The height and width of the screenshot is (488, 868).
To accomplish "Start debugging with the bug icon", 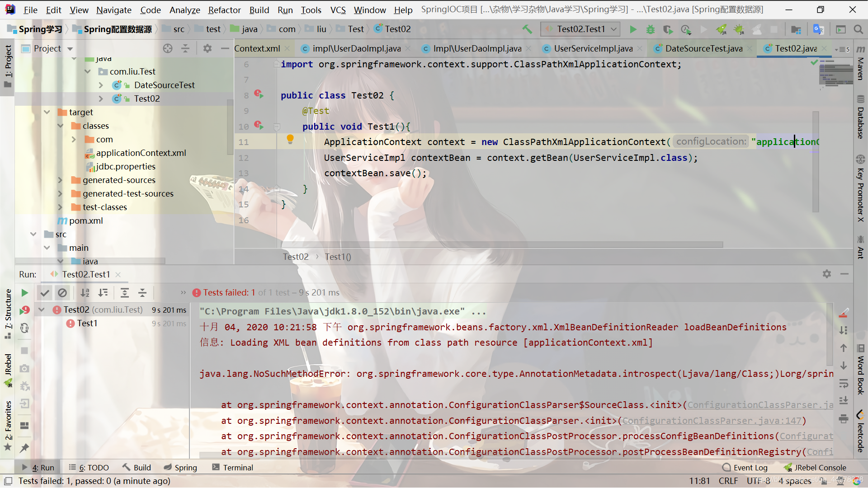I will pos(650,29).
